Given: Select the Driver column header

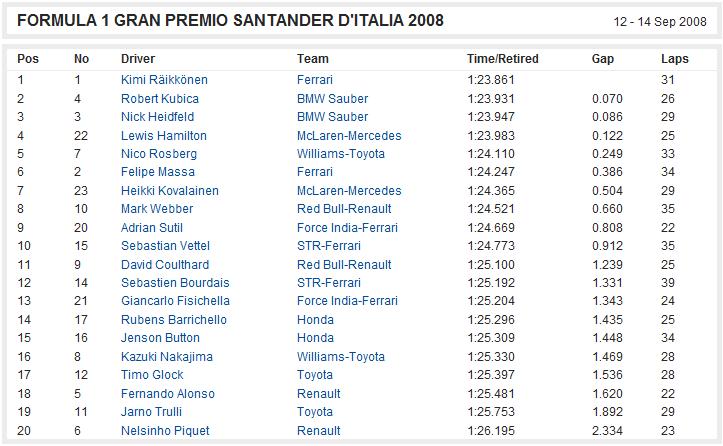Looking at the screenshot, I should 138,59.
